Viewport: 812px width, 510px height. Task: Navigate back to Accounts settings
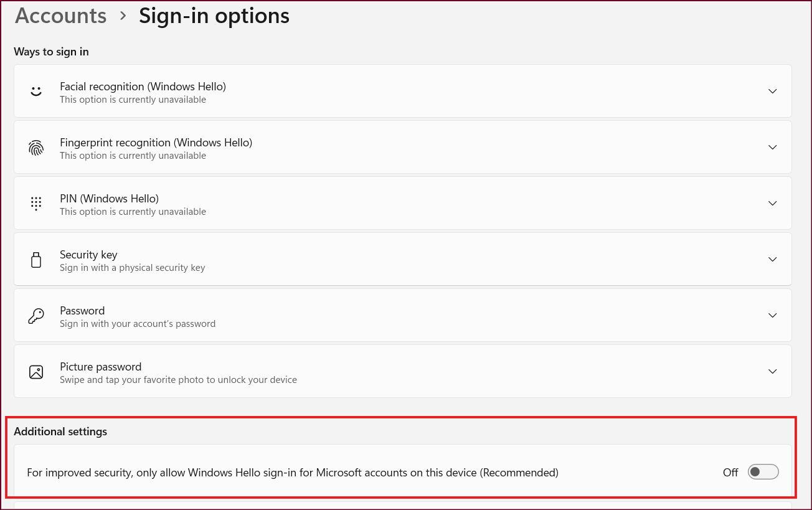point(60,16)
